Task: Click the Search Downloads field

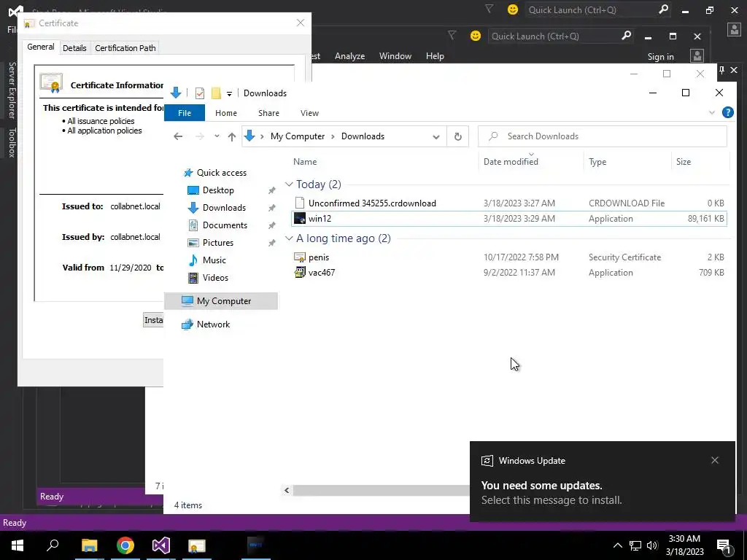Action: click(x=603, y=136)
